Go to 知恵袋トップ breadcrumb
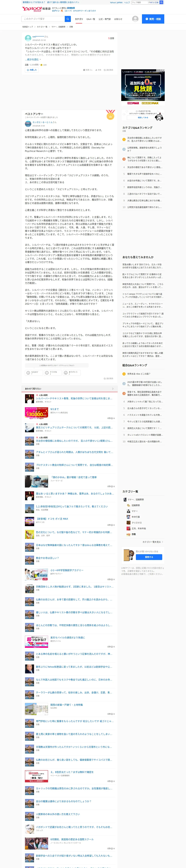 coord(28,27)
